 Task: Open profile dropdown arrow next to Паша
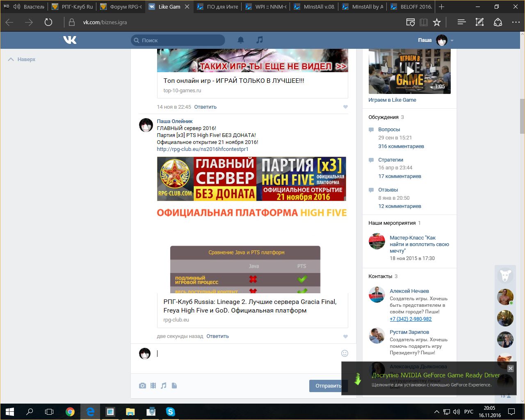[x=452, y=41]
